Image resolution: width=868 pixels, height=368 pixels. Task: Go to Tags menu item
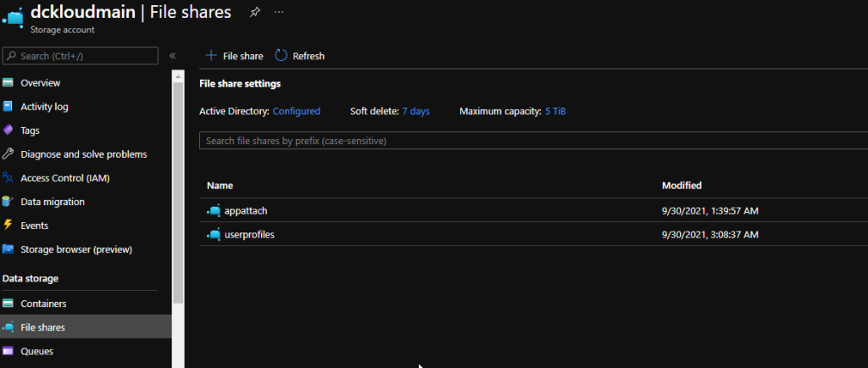[x=30, y=131]
